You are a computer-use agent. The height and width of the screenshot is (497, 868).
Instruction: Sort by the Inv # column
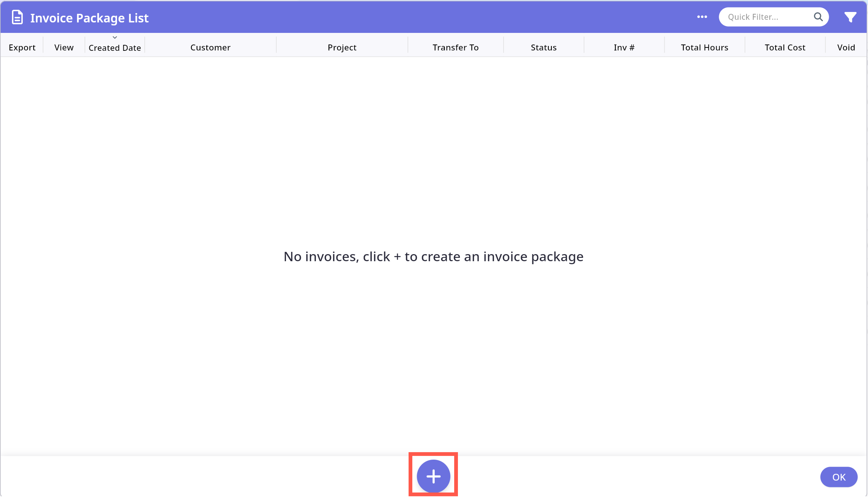[624, 47]
